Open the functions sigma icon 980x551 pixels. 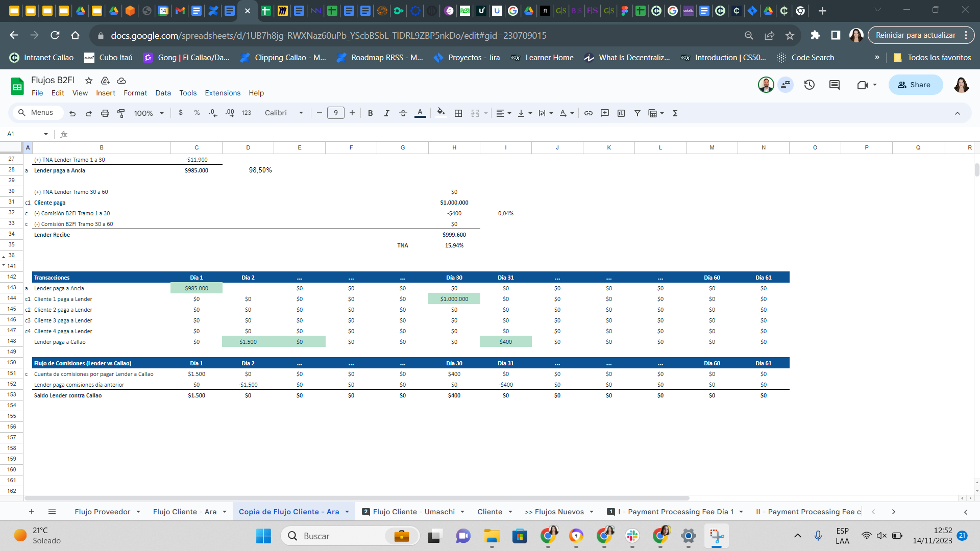pos(675,113)
